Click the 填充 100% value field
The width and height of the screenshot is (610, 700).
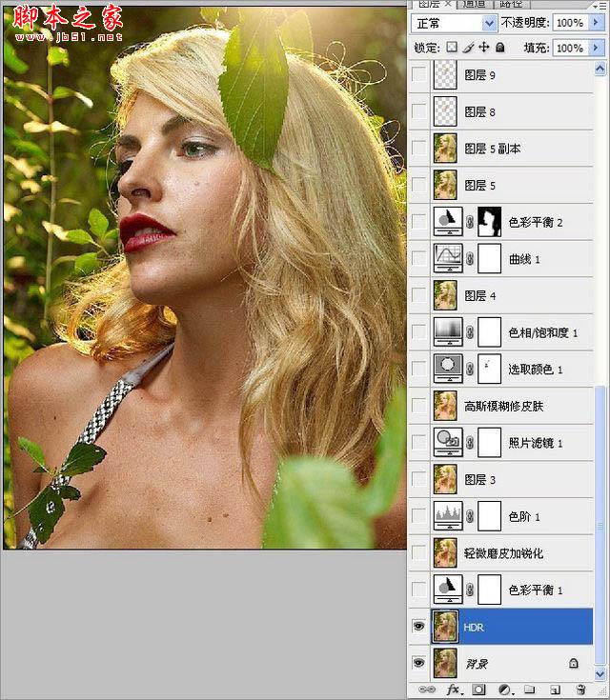(570, 48)
